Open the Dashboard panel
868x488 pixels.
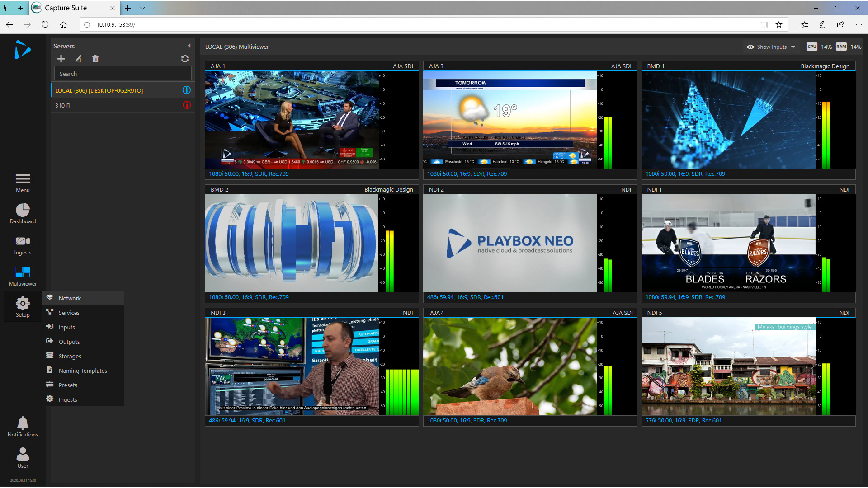[x=22, y=212]
